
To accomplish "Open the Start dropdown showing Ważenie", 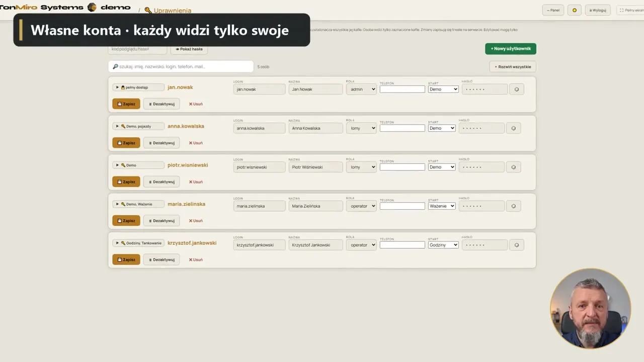I will [x=442, y=206].
